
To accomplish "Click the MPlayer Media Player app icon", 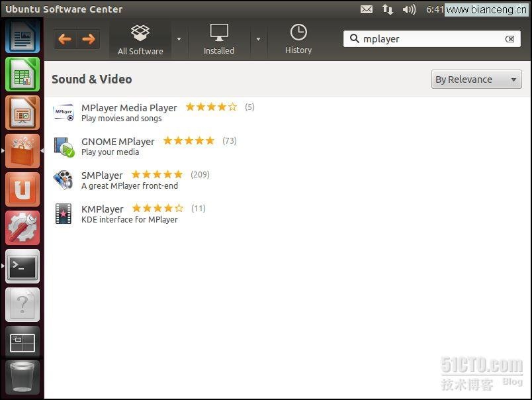I will (x=64, y=113).
